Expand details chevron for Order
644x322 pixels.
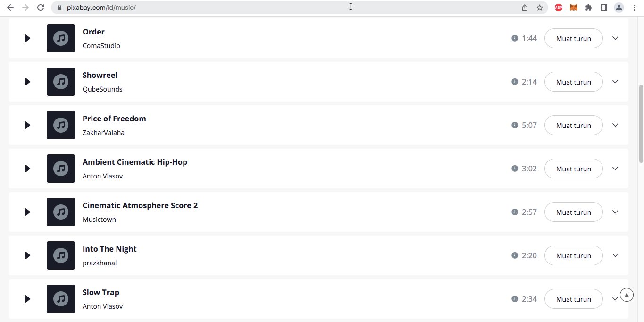pyautogui.click(x=615, y=38)
